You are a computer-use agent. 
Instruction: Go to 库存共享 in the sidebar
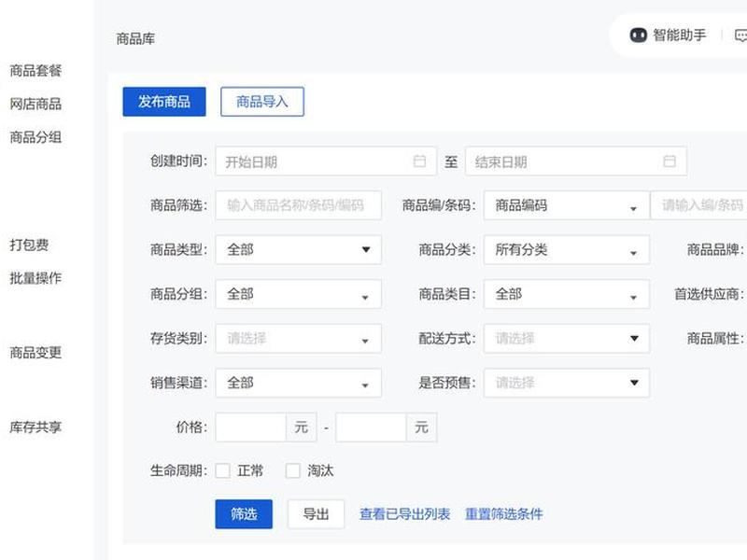[x=35, y=427]
